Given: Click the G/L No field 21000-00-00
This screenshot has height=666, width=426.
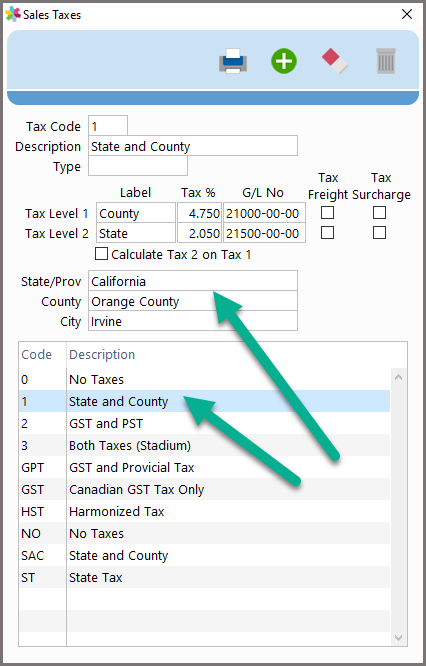Looking at the screenshot, I should pyautogui.click(x=264, y=213).
